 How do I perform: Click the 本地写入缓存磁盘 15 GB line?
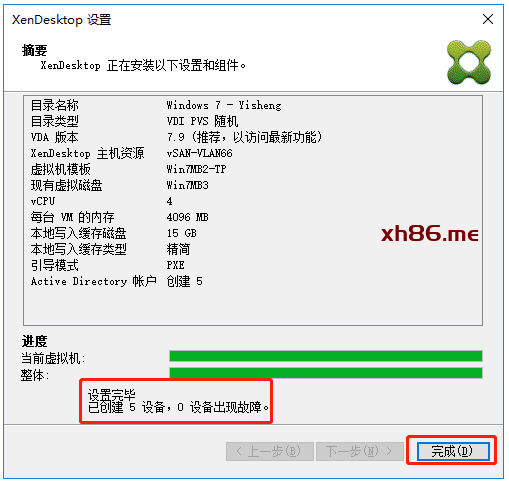pos(113,233)
